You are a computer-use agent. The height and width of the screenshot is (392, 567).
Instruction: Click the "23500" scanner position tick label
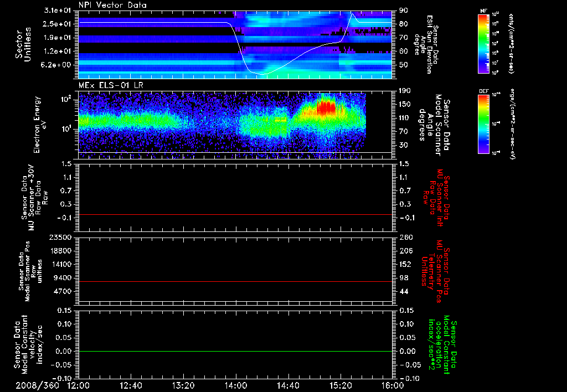(61, 237)
